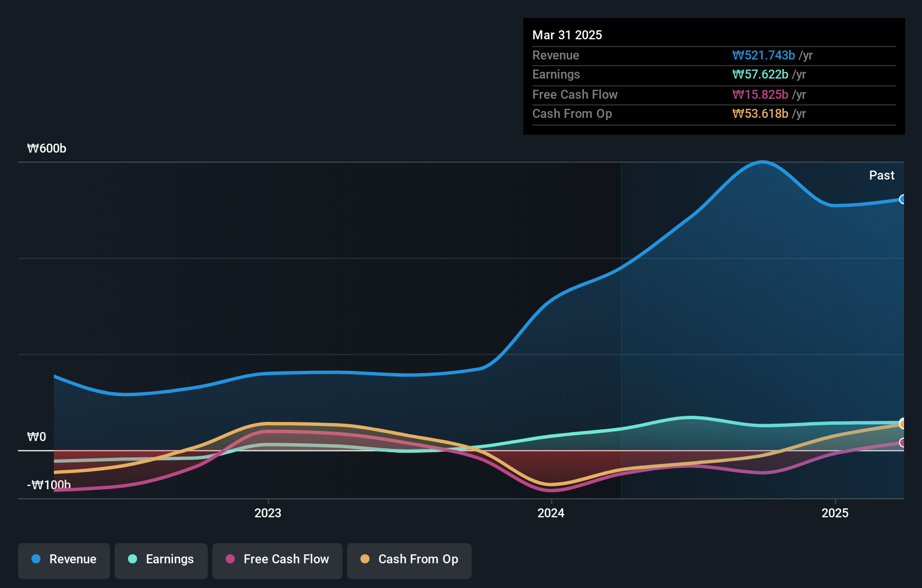Toggle the Cash From Op legend button
The image size is (922, 588).
409,561
